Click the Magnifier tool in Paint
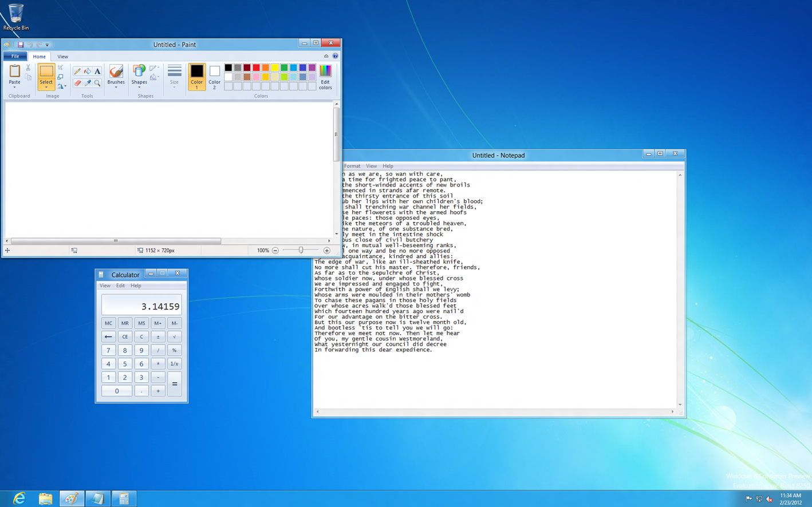The height and width of the screenshot is (507, 812). [97, 84]
